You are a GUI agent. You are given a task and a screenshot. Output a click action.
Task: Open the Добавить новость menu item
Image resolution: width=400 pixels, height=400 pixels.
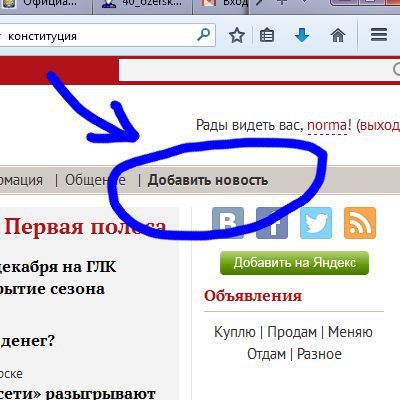click(x=208, y=180)
